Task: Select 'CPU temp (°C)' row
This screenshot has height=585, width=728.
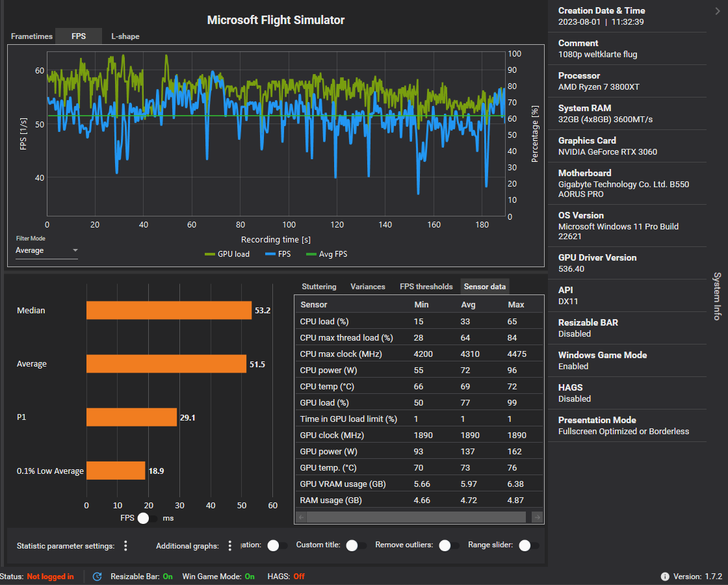Action: (419, 386)
